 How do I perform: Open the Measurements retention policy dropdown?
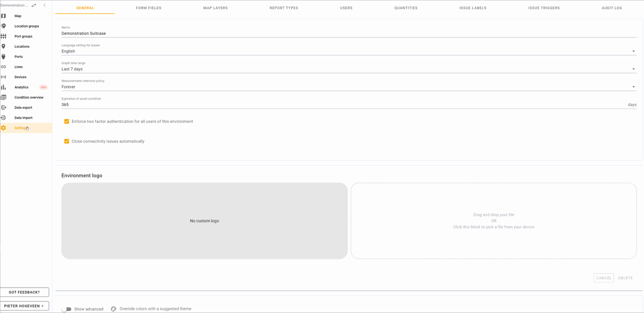pos(633,87)
